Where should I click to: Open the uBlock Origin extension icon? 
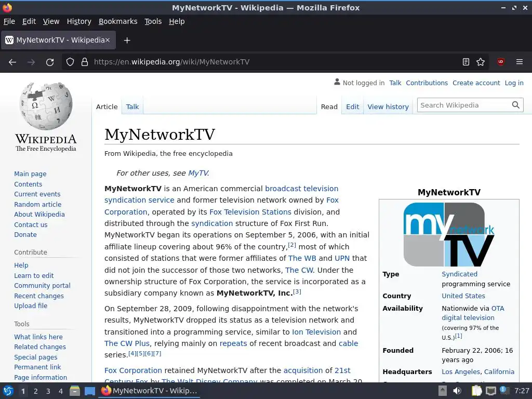point(501,62)
